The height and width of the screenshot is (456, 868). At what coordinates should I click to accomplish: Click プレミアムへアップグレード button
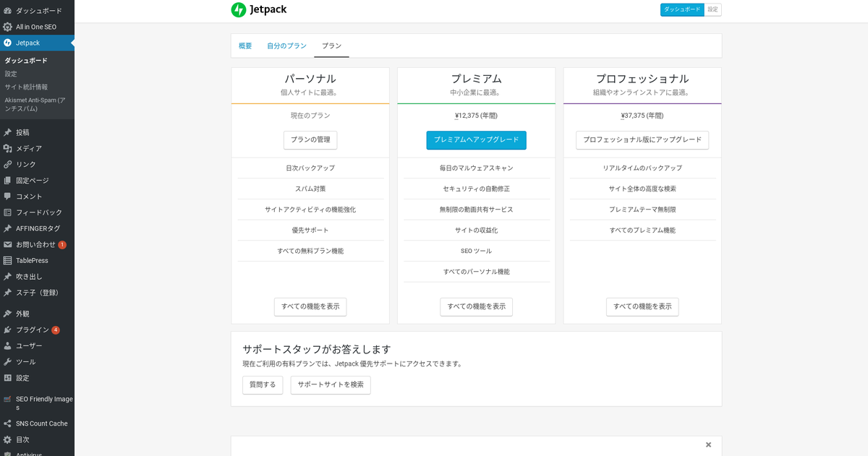[476, 140]
